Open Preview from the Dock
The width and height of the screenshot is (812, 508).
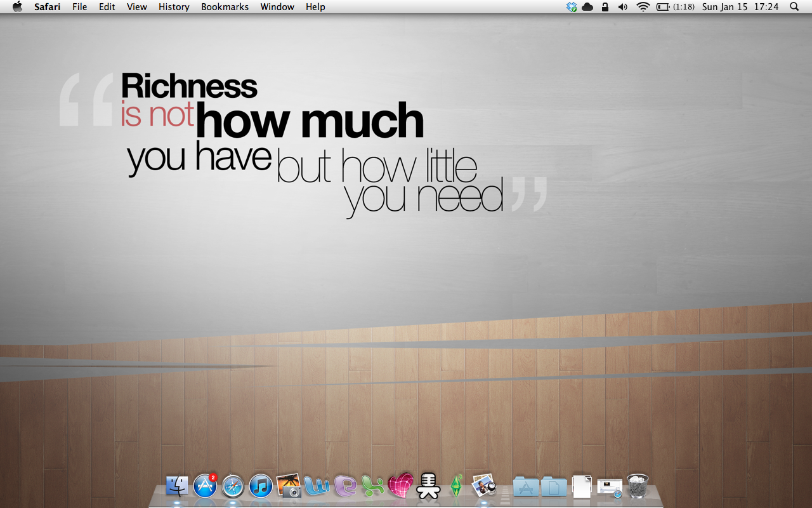483,486
